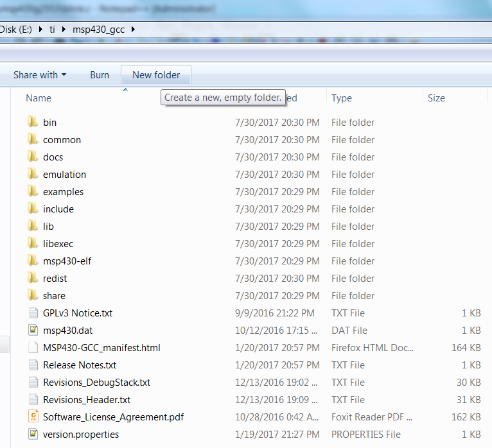Click the Burn toolbar button
This screenshot has width=492, height=448.
pyautogui.click(x=100, y=75)
